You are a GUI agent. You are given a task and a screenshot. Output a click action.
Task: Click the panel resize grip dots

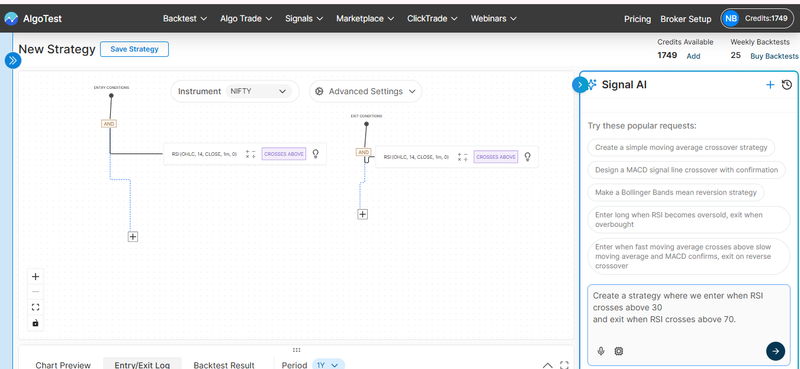click(x=296, y=350)
